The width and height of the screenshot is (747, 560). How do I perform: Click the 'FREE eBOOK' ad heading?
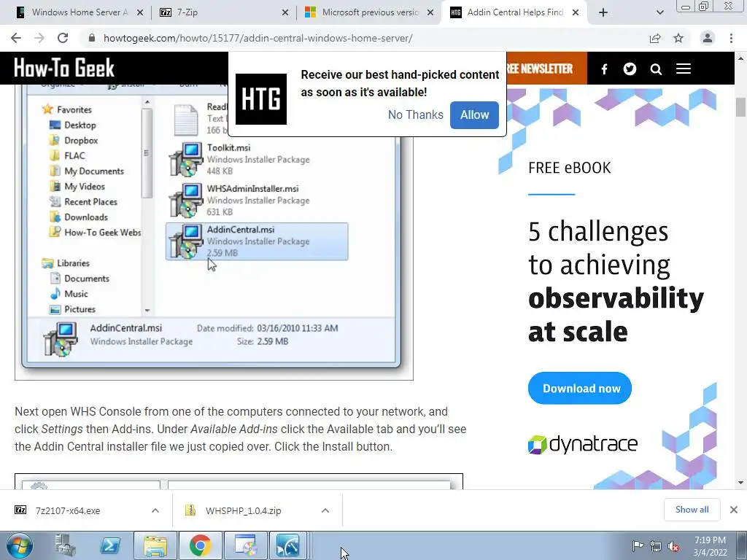pyautogui.click(x=569, y=168)
